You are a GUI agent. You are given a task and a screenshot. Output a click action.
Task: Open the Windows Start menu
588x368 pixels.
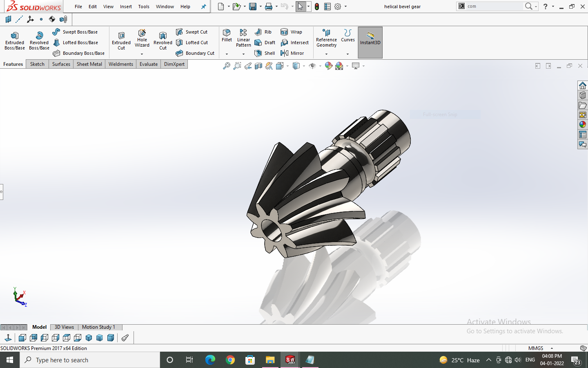click(x=10, y=360)
